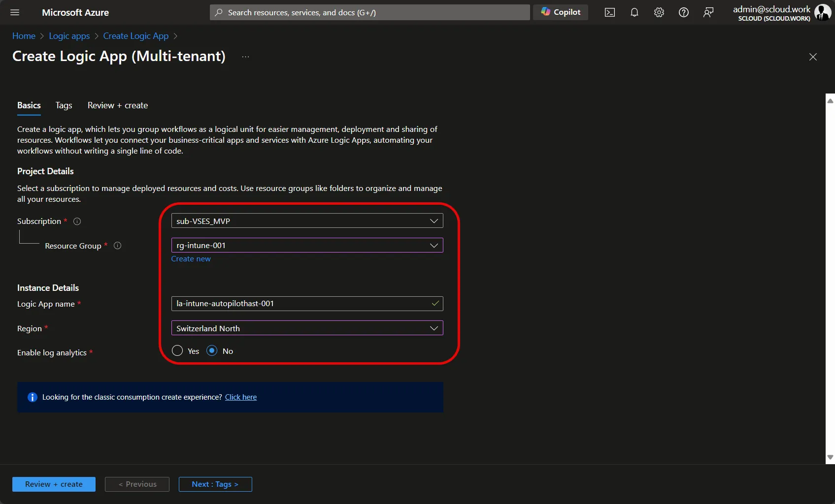Click the Next : Tags button
This screenshot has height=504, width=835.
coord(215,484)
